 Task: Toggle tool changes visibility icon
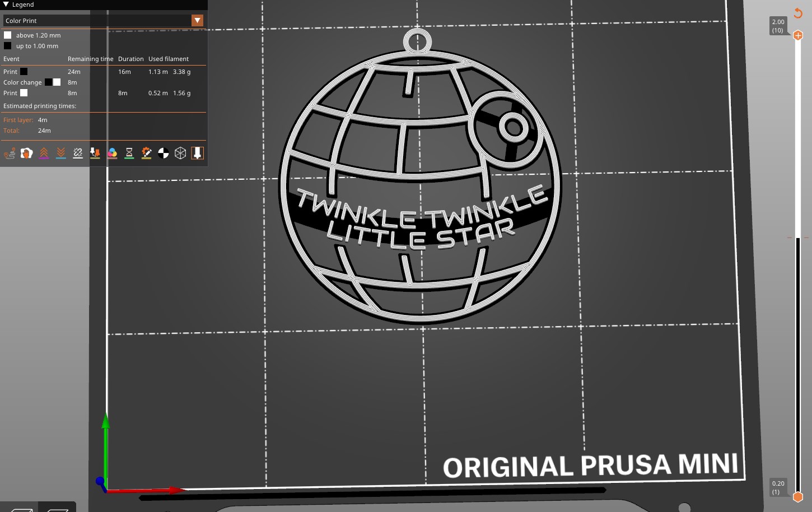pos(95,153)
